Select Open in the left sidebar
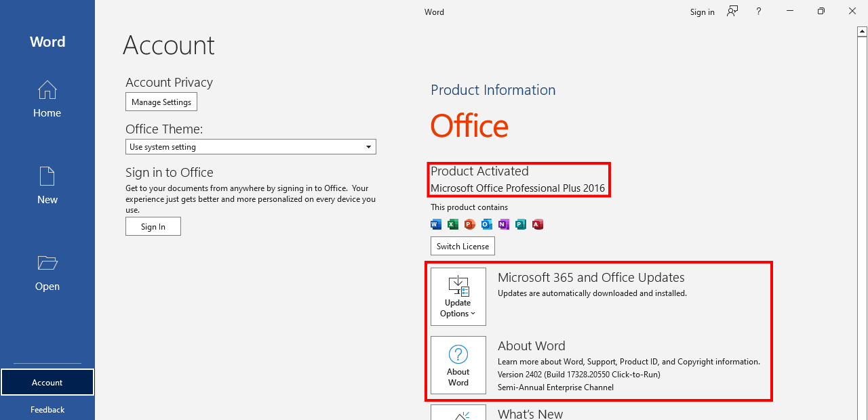 [x=47, y=272]
